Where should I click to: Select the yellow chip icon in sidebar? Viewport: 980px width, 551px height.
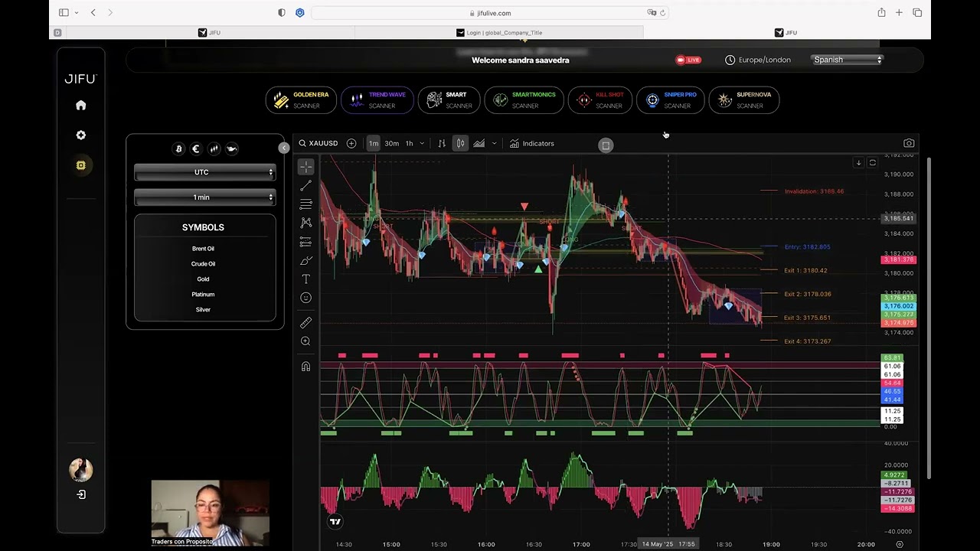click(80, 165)
